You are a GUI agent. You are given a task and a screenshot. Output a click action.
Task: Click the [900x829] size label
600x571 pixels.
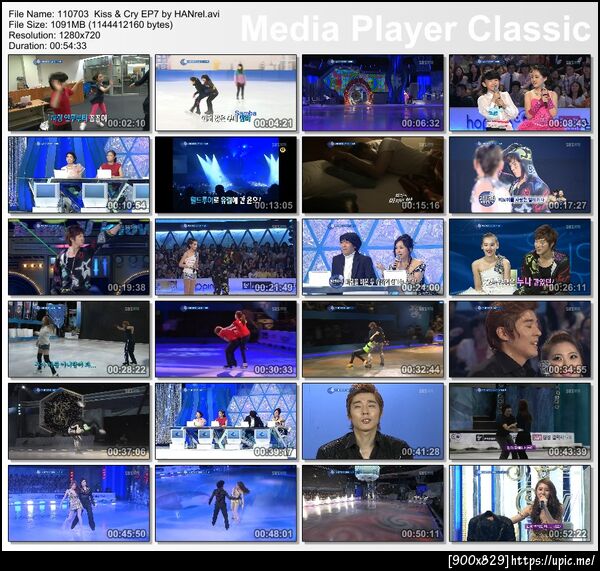coord(479,561)
